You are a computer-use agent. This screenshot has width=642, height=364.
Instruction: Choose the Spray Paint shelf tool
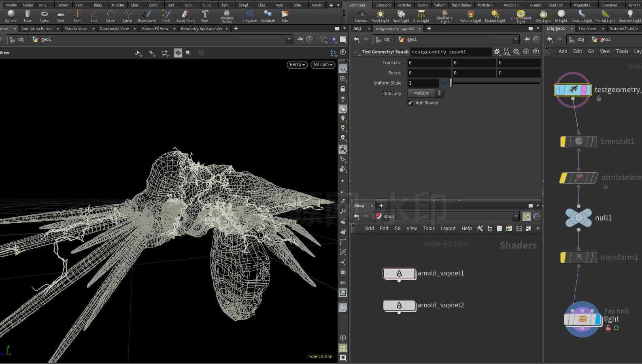pyautogui.click(x=185, y=16)
